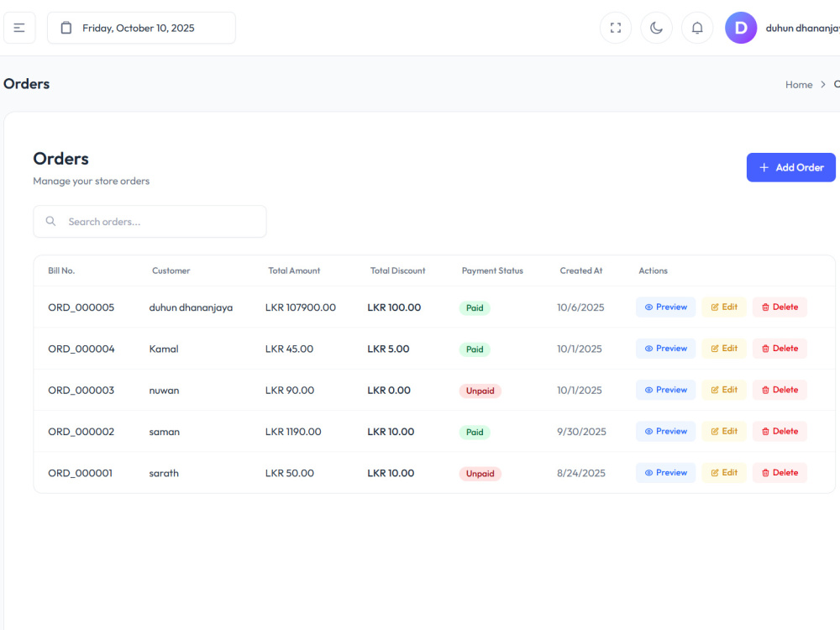Click the Unpaid badge for ORD_000003

point(480,391)
